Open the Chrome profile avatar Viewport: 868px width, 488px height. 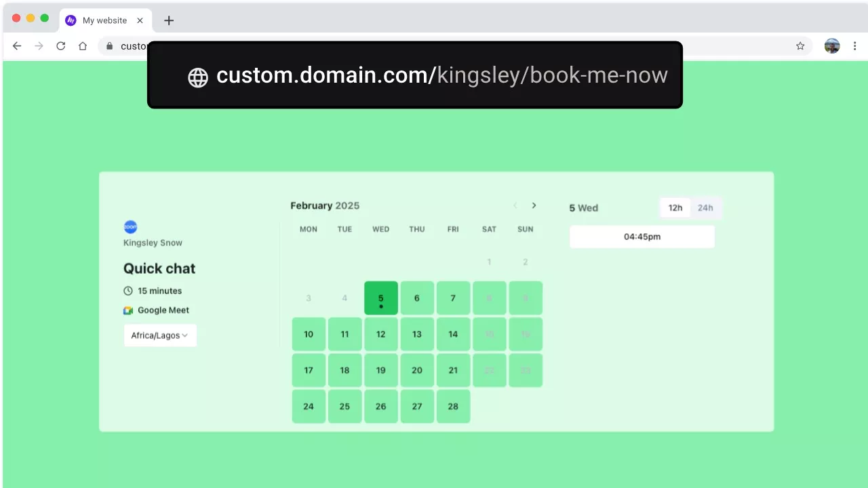(x=832, y=46)
